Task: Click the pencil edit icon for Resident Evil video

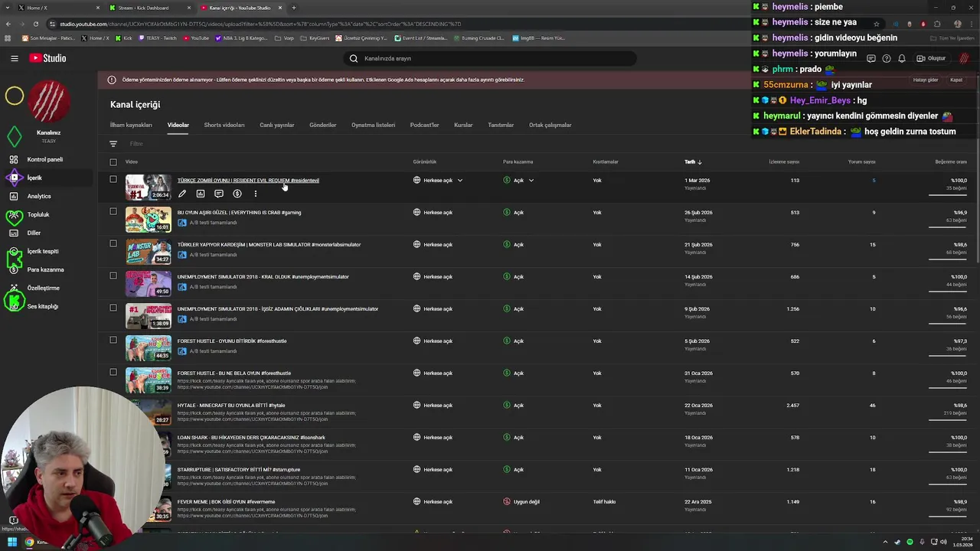Action: [x=182, y=194]
